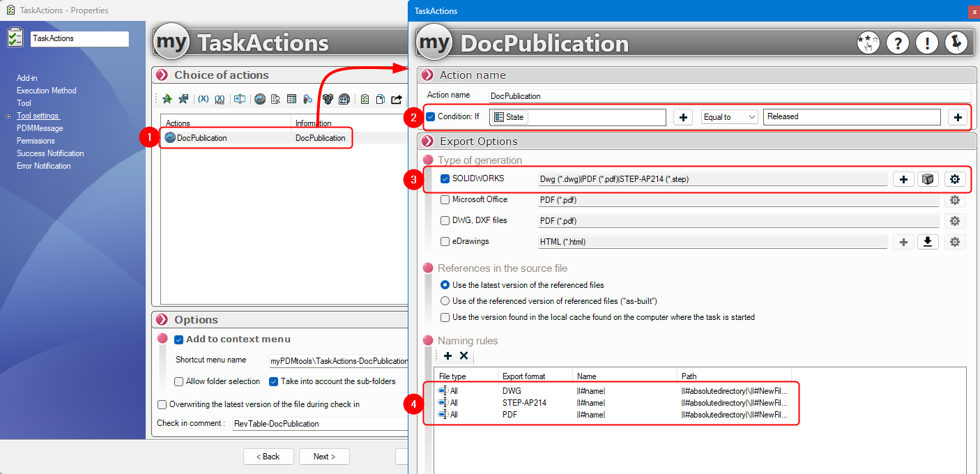The image size is (980, 474).
Task: Click the table grid toolbar icon
Action: [x=292, y=99]
